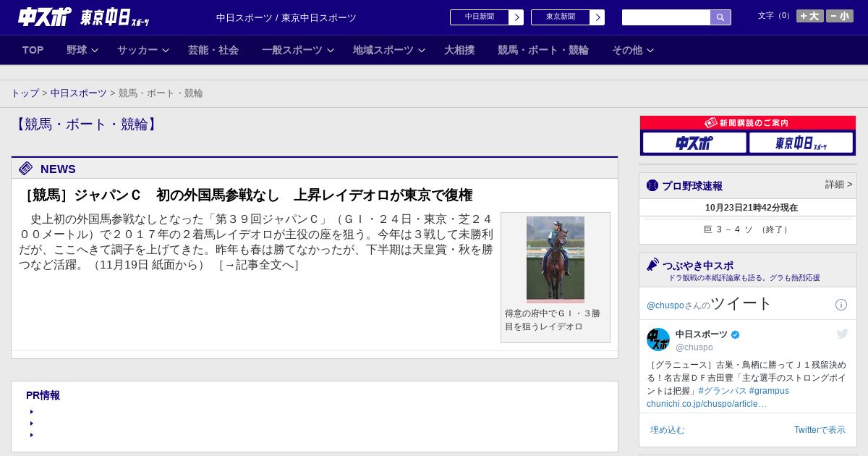
Task: Open プロ野球速報 heading link
Action: tap(692, 186)
